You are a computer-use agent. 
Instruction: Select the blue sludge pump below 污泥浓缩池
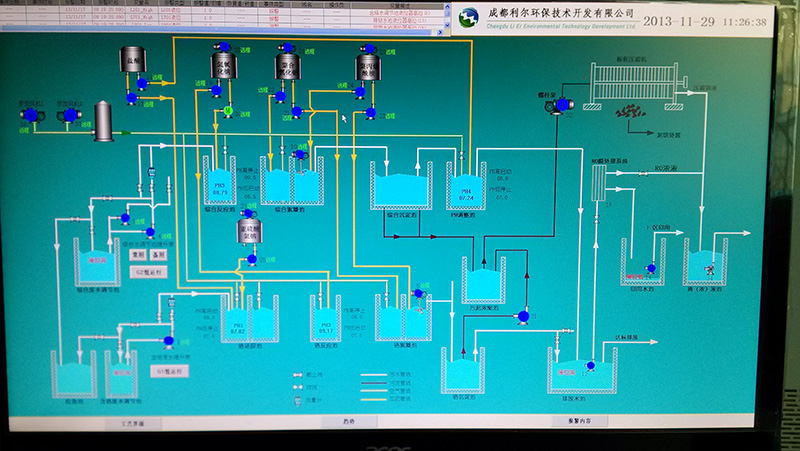tap(523, 316)
